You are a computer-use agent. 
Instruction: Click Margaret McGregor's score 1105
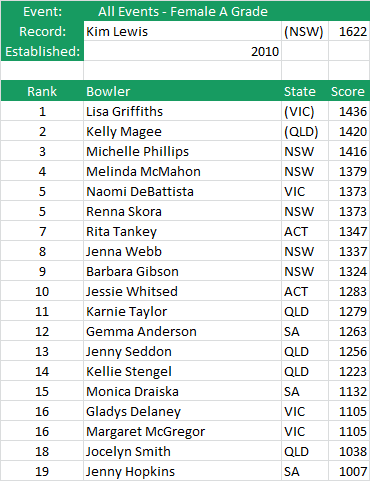pos(349,431)
